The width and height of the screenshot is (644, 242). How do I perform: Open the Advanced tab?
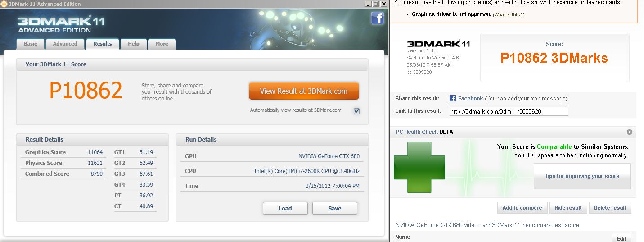65,44
